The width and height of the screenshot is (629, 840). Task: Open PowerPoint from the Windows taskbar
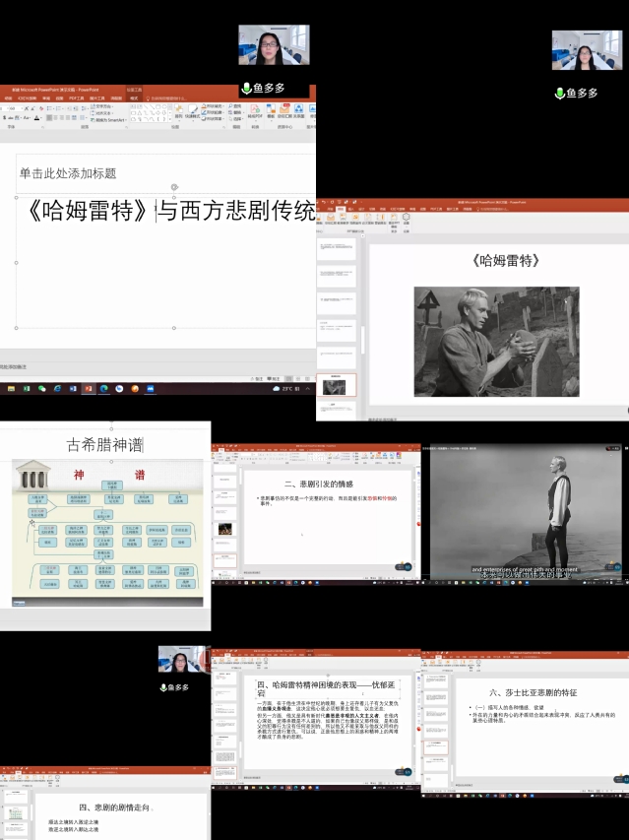coord(88,388)
